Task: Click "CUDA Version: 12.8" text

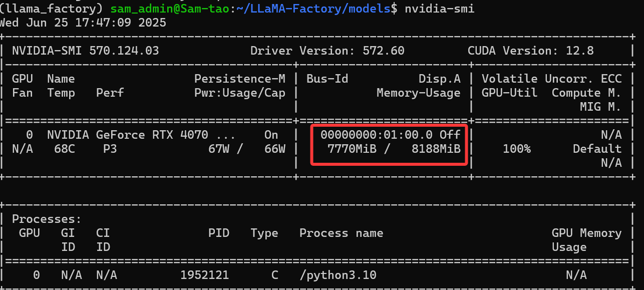Action: tap(531, 51)
